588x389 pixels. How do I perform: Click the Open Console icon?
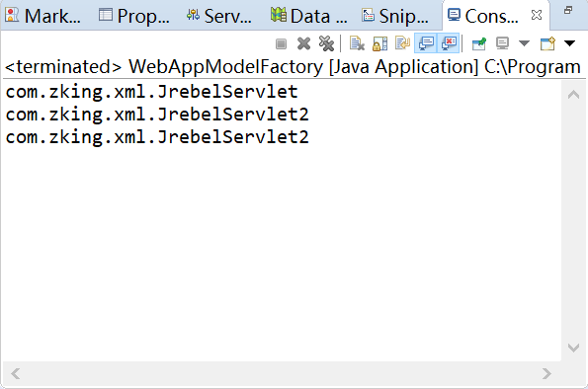pos(547,43)
